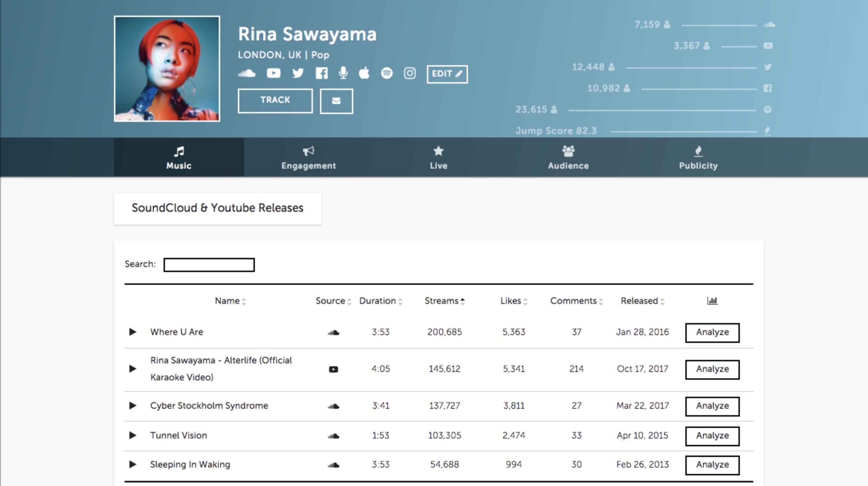This screenshot has width=868, height=486.
Task: Open the artist's SoundCloud profile icon
Action: point(247,73)
